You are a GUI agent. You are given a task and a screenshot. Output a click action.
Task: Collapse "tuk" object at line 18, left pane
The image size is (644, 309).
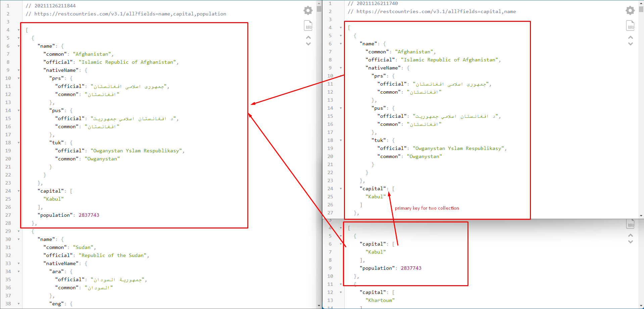click(18, 143)
